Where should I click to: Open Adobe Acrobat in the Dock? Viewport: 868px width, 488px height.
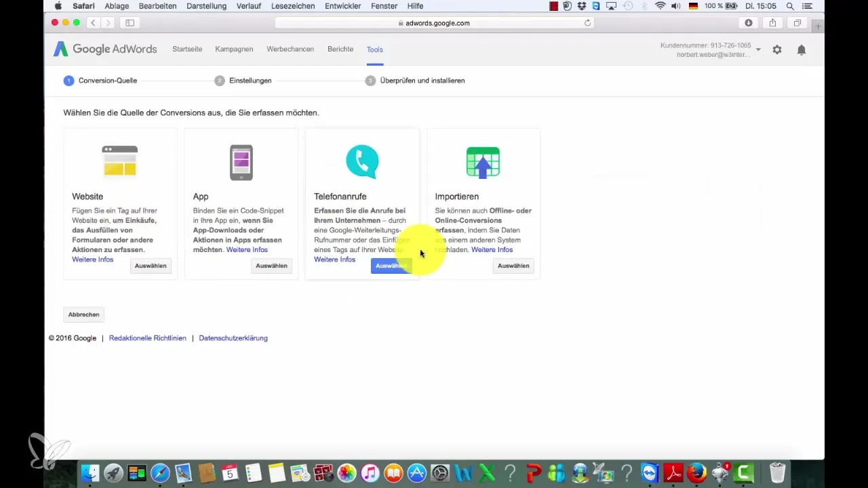click(673, 473)
